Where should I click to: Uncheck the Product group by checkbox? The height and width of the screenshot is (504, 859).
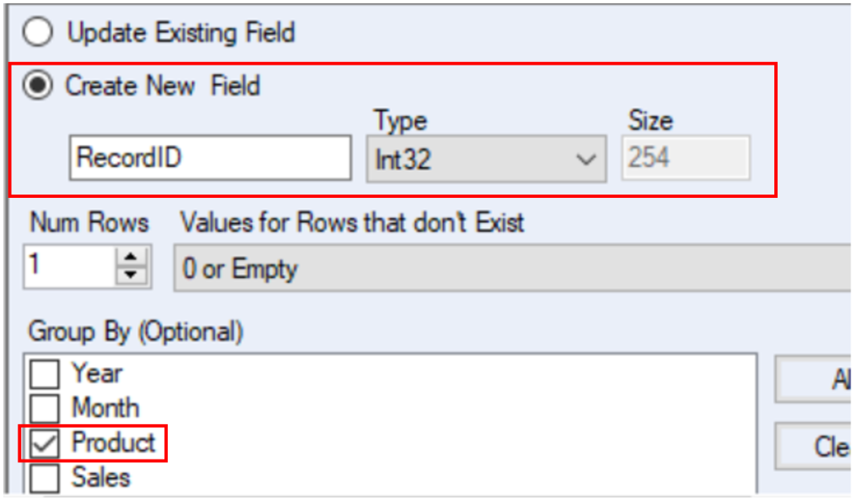click(x=44, y=443)
